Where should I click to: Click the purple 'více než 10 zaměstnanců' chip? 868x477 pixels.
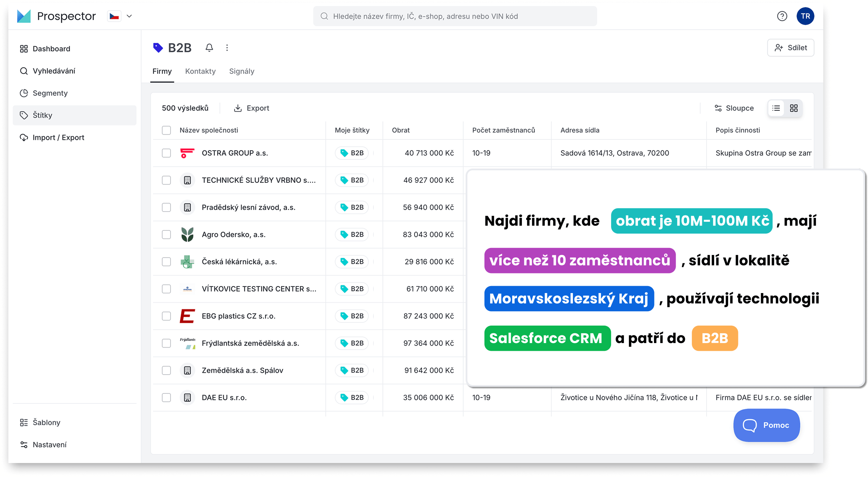tap(580, 260)
